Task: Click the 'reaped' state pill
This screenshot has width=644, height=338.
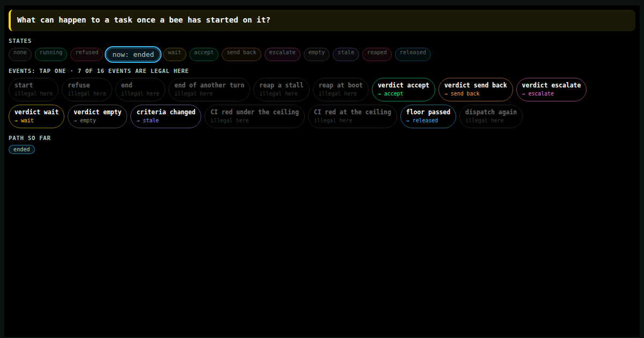Action: tap(377, 54)
